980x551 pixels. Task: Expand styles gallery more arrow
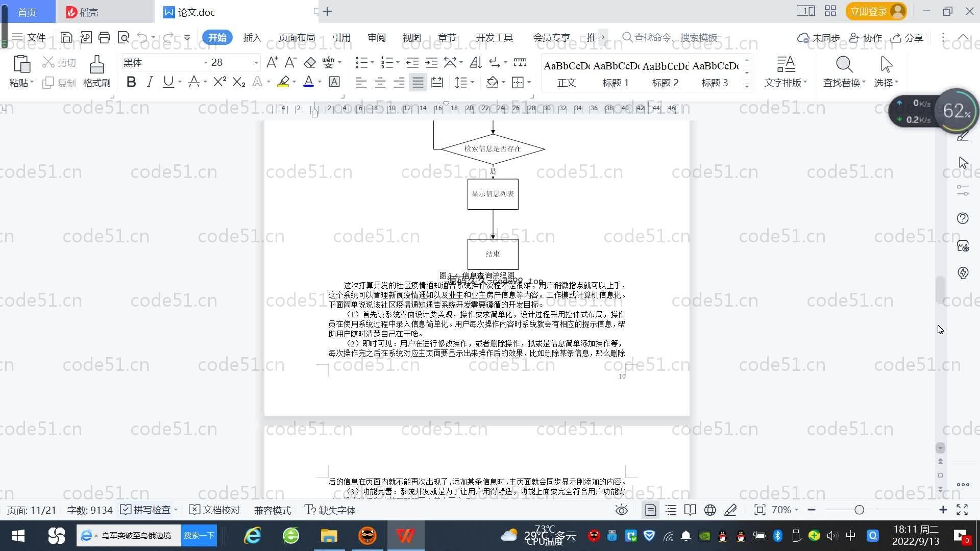pos(747,86)
